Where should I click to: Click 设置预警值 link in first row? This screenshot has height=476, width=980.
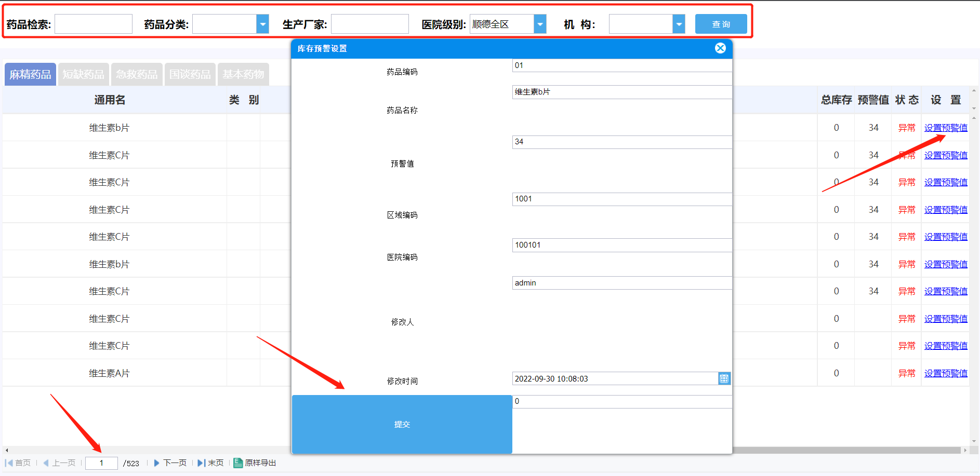(x=946, y=128)
